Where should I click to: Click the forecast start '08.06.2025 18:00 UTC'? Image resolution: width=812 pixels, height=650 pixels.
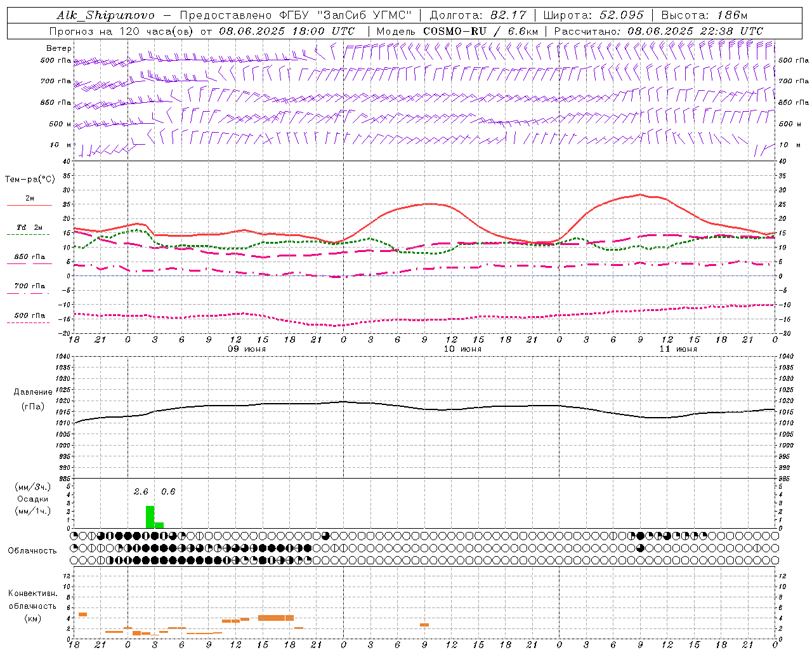(287, 31)
